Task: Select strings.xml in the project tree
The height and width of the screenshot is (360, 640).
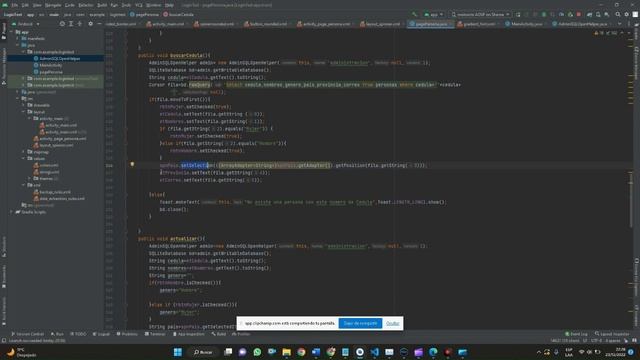Action: (x=49, y=172)
